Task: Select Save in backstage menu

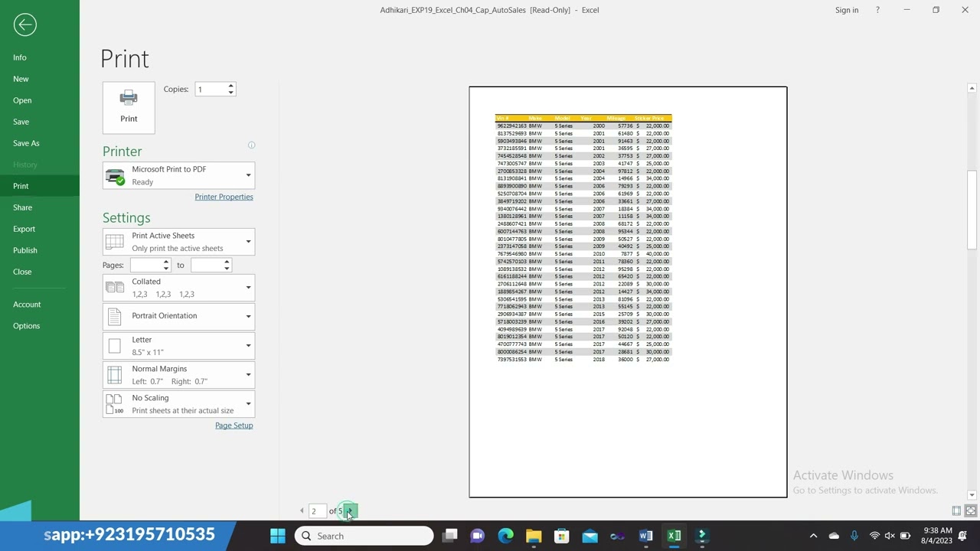Action: click(40, 122)
